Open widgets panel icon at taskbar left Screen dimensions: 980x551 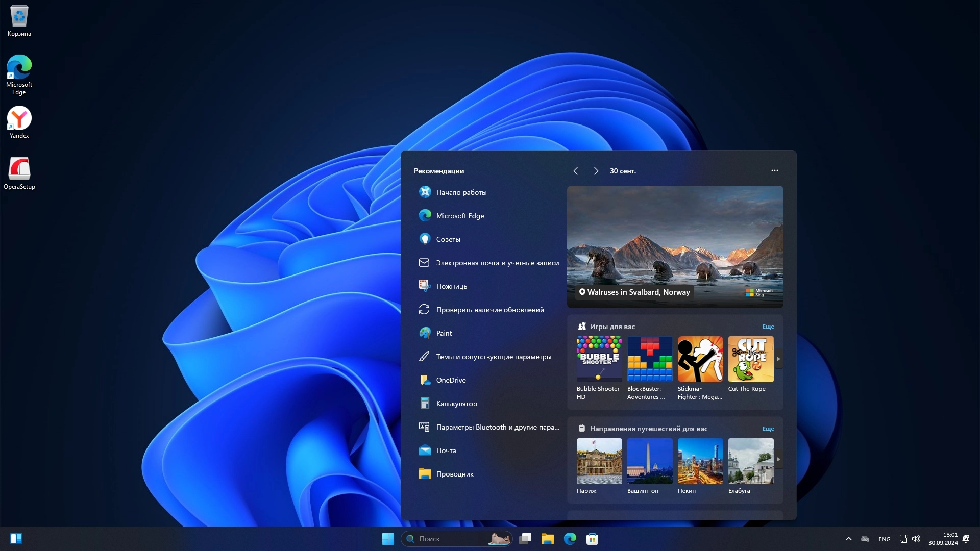point(16,539)
